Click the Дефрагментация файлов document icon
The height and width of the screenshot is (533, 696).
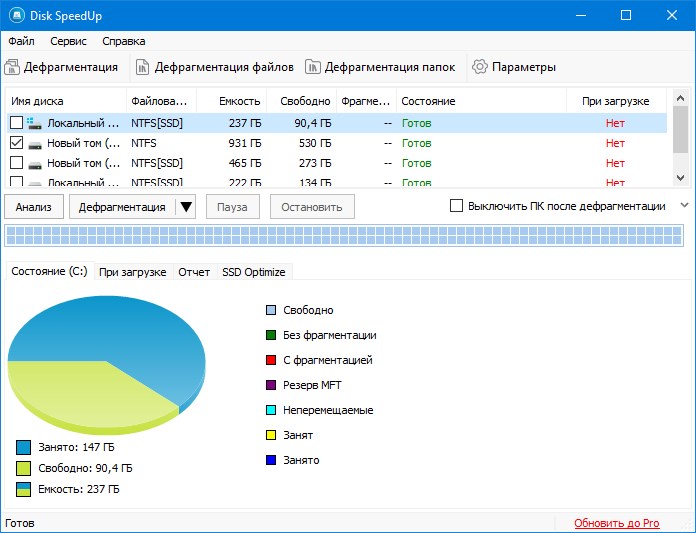pyautogui.click(x=142, y=67)
